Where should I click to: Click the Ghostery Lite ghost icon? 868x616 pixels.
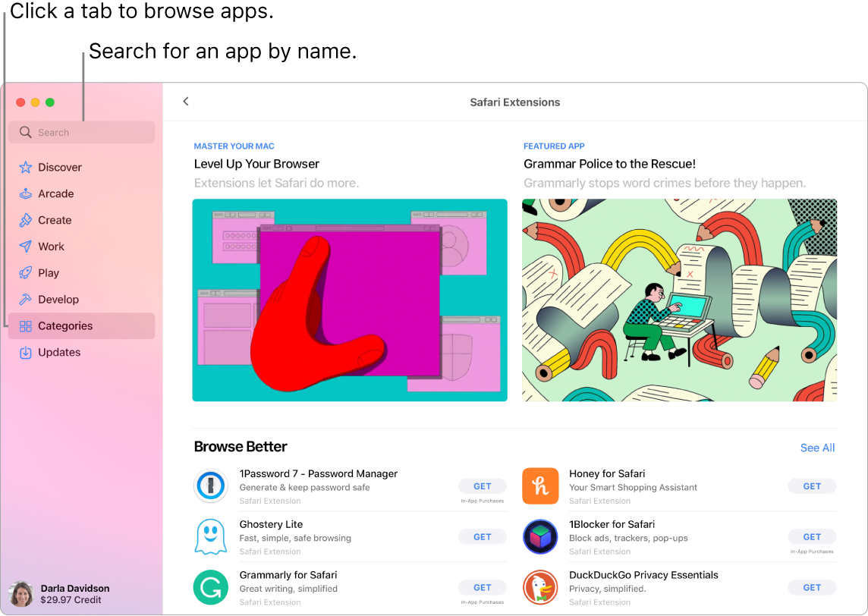(211, 536)
